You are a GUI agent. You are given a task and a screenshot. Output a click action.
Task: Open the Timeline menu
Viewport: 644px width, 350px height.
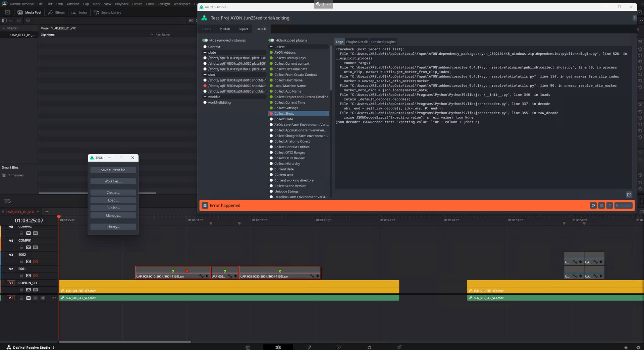73,4
